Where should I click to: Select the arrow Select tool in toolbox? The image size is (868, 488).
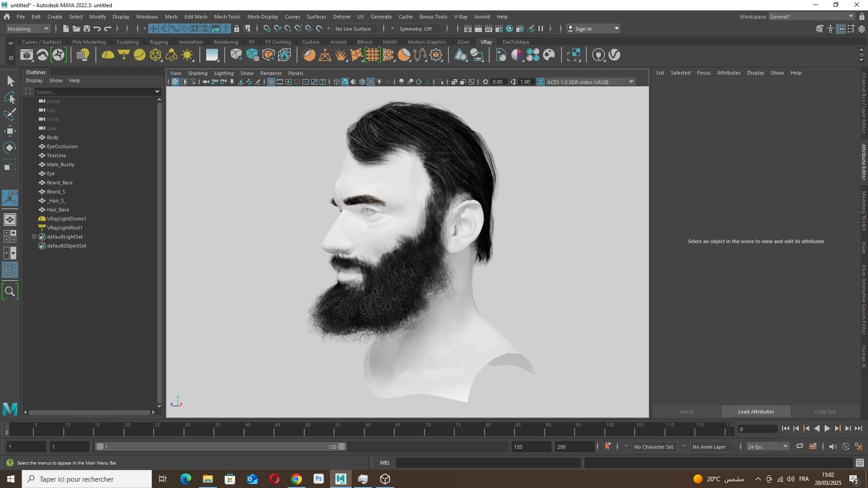point(10,81)
